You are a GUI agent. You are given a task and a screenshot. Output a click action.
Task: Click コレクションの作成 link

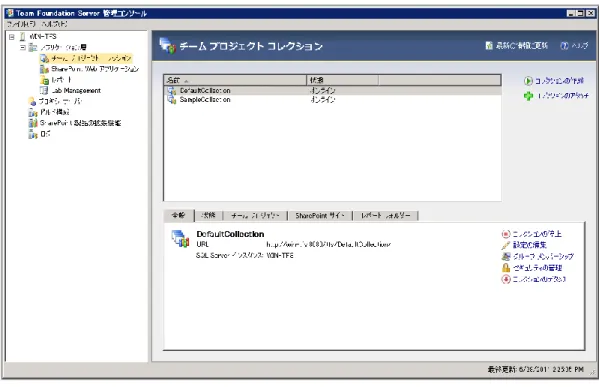click(559, 81)
